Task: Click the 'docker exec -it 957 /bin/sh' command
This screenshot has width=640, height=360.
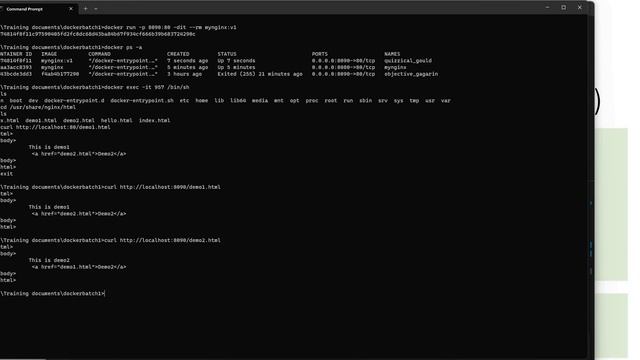Action: point(147,87)
